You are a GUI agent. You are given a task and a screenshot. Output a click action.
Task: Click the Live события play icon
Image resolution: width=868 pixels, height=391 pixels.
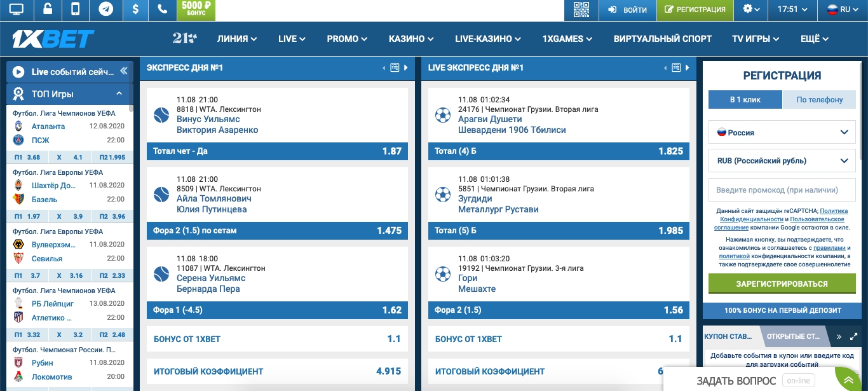(x=18, y=72)
